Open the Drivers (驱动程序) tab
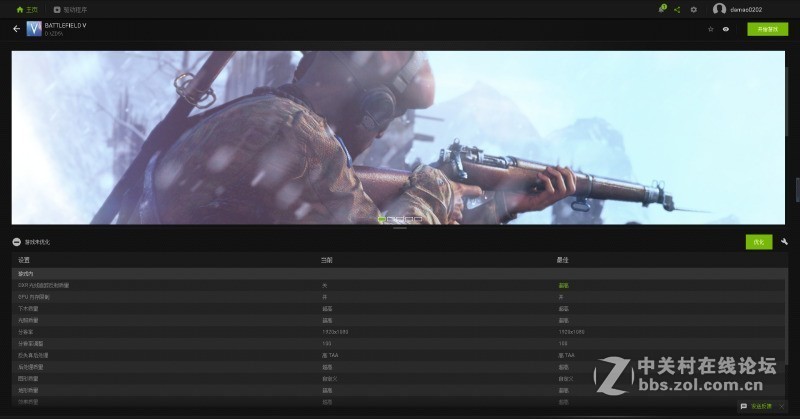The image size is (800, 419). tap(70, 10)
